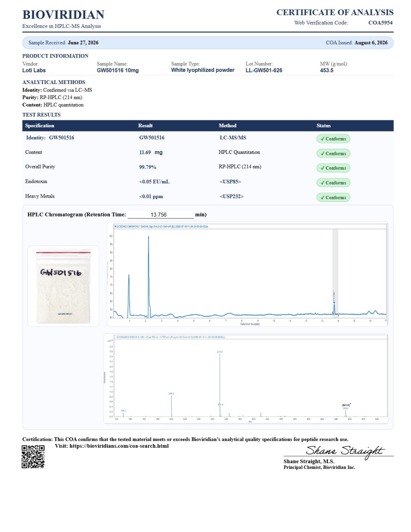Screen dimensions: 411x532
Task: Click the QR code image
Action: (x=33, y=457)
